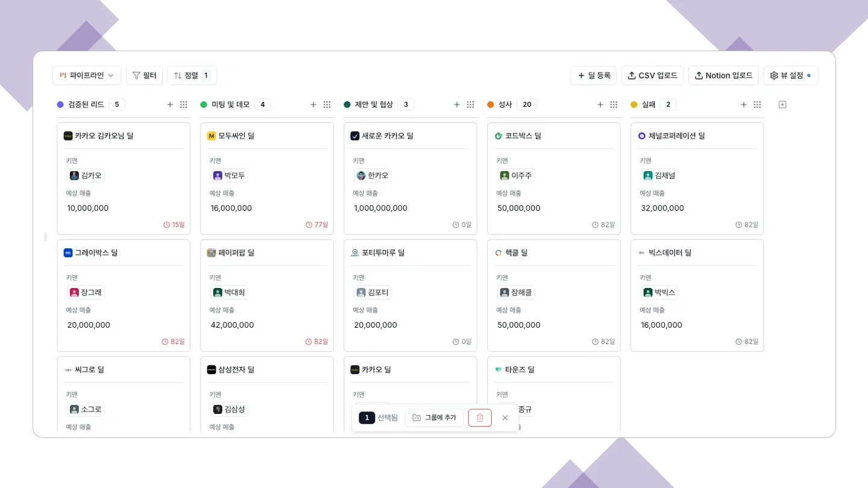Click the 검증된 리드 column title
The height and width of the screenshot is (488, 868).
click(85, 104)
